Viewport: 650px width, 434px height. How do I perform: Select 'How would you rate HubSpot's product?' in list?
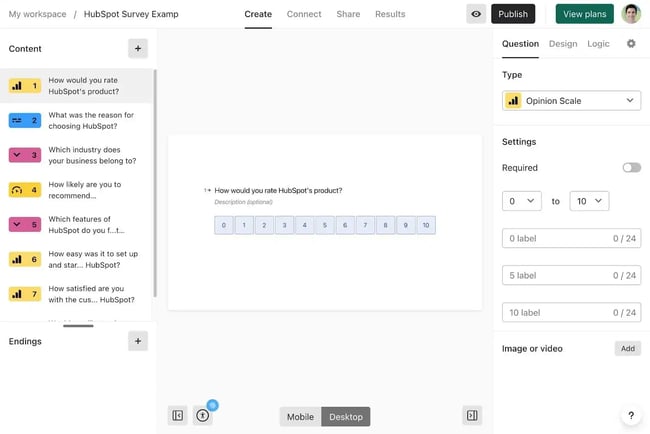coord(83,86)
